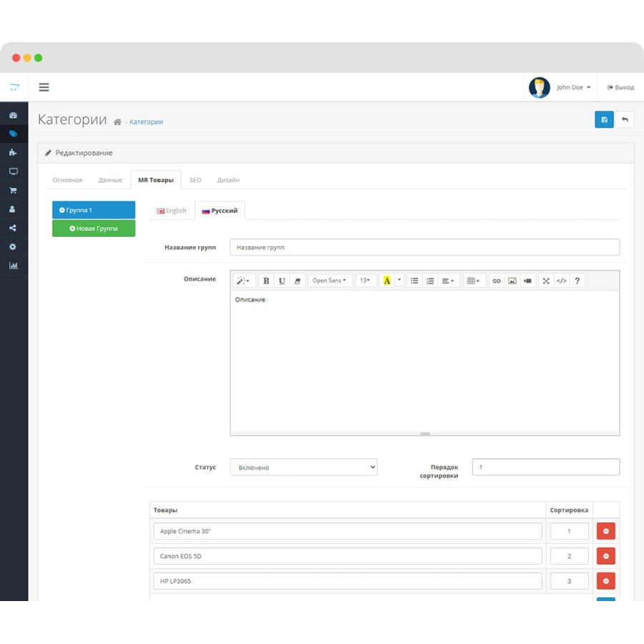Click the blue save button
This screenshot has width=644, height=644.
604,119
